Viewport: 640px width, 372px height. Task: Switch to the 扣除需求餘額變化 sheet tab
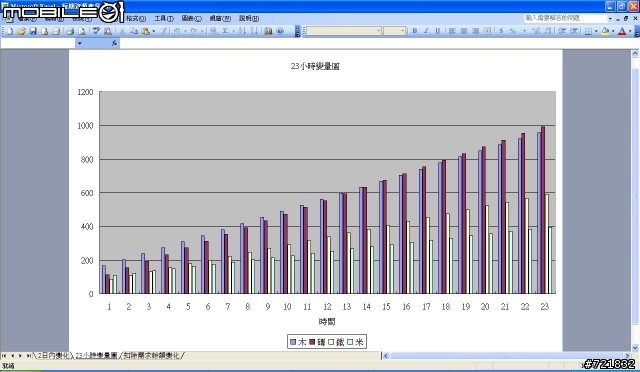click(x=151, y=355)
